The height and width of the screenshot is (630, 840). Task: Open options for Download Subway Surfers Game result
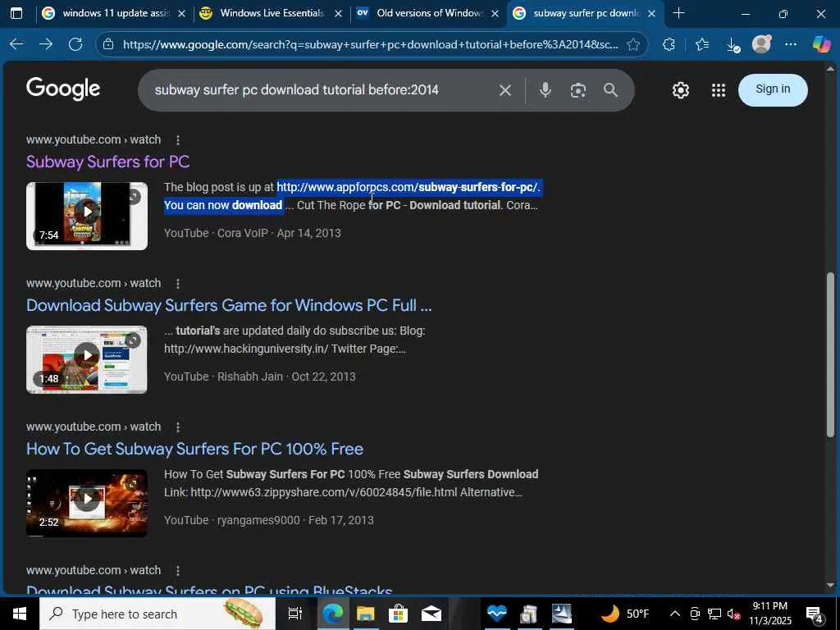(178, 283)
